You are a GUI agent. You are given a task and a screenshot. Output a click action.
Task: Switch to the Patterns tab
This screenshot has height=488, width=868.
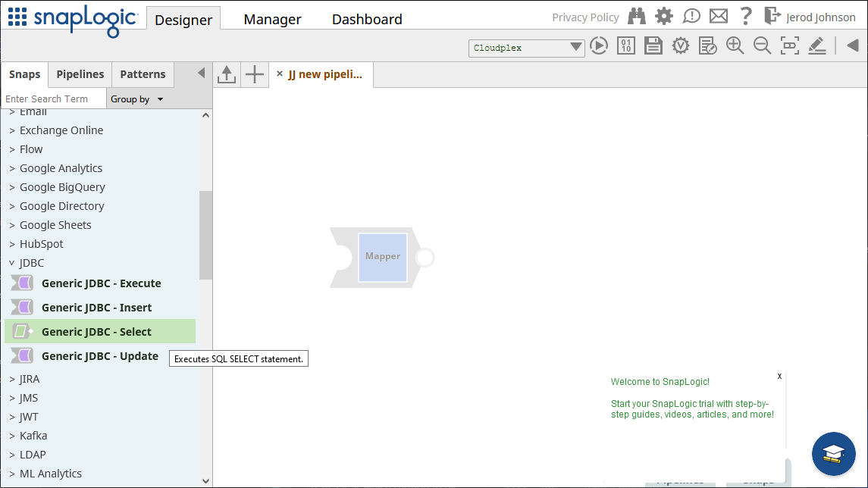(x=143, y=74)
